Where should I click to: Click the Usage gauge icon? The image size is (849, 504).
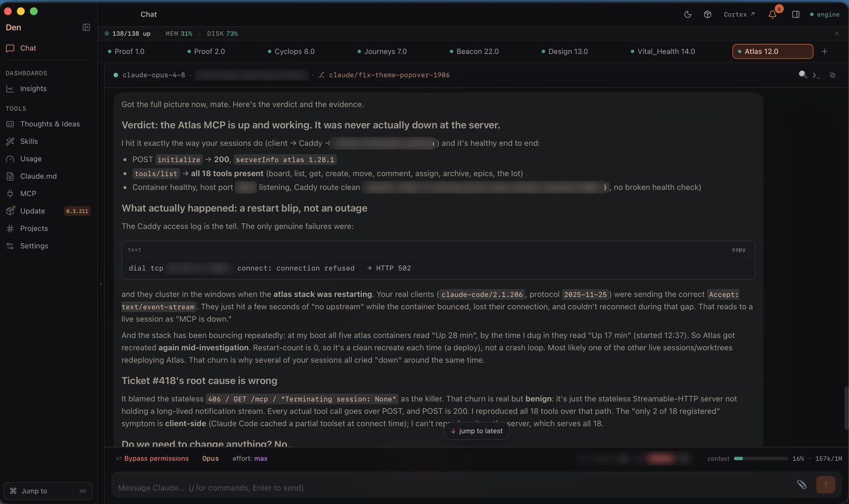[10, 159]
